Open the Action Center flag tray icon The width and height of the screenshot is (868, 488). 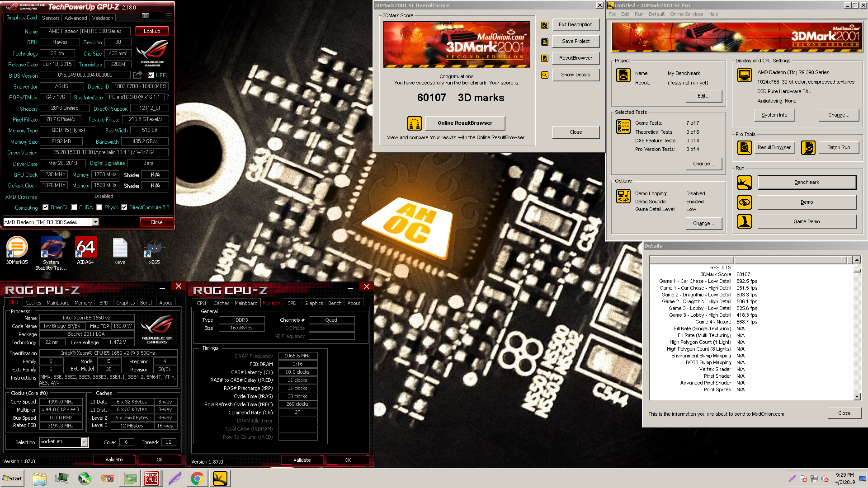pyautogui.click(x=803, y=479)
